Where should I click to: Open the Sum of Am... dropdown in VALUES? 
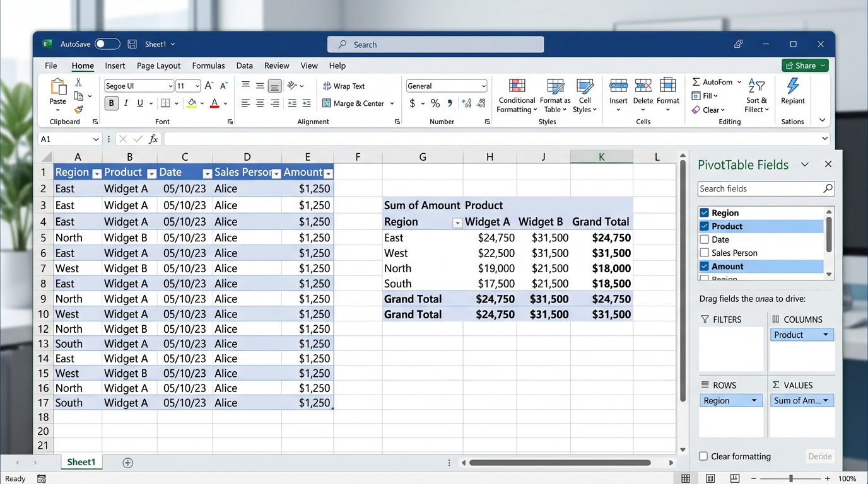point(825,401)
